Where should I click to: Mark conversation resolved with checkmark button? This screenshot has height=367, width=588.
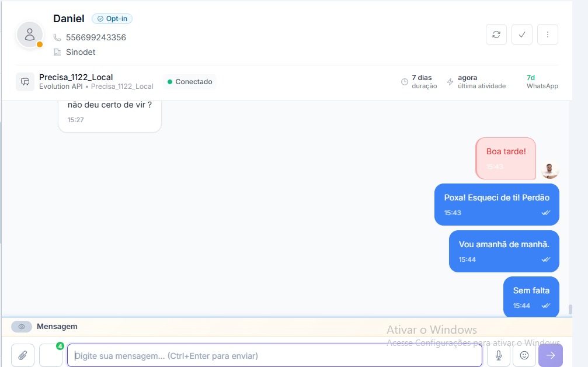click(521, 34)
